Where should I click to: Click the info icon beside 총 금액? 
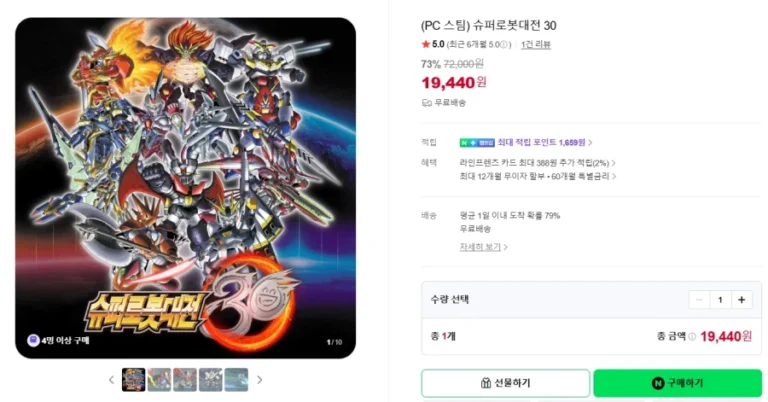692,337
